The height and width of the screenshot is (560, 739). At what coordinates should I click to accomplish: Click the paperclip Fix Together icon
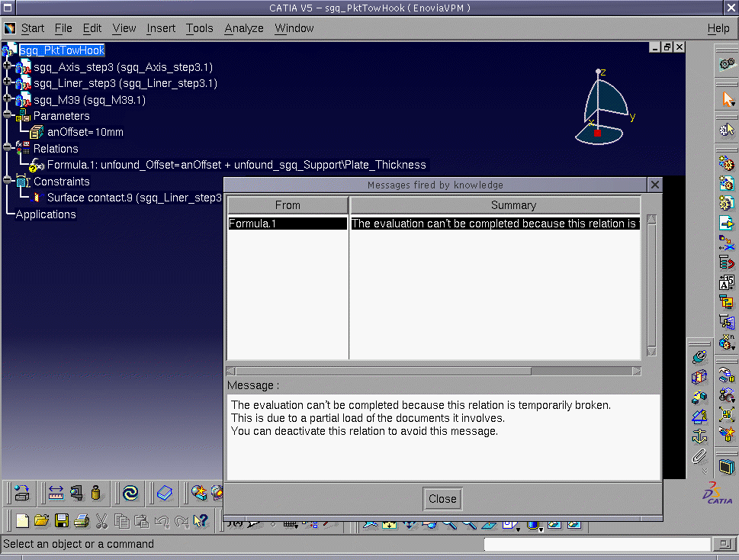click(x=699, y=455)
